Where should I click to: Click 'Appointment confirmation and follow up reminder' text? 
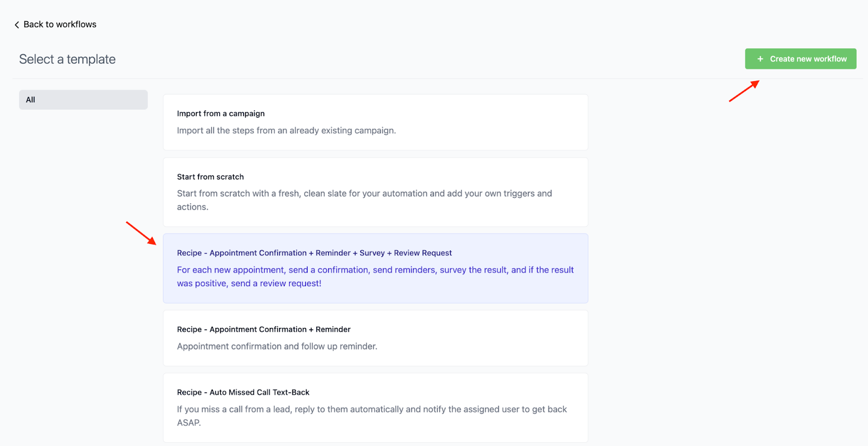277,346
